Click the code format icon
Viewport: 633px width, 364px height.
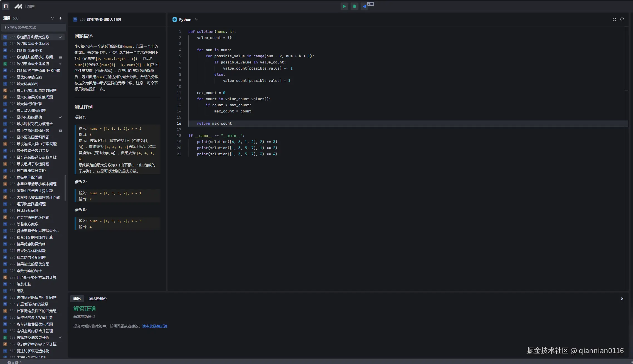click(x=622, y=19)
